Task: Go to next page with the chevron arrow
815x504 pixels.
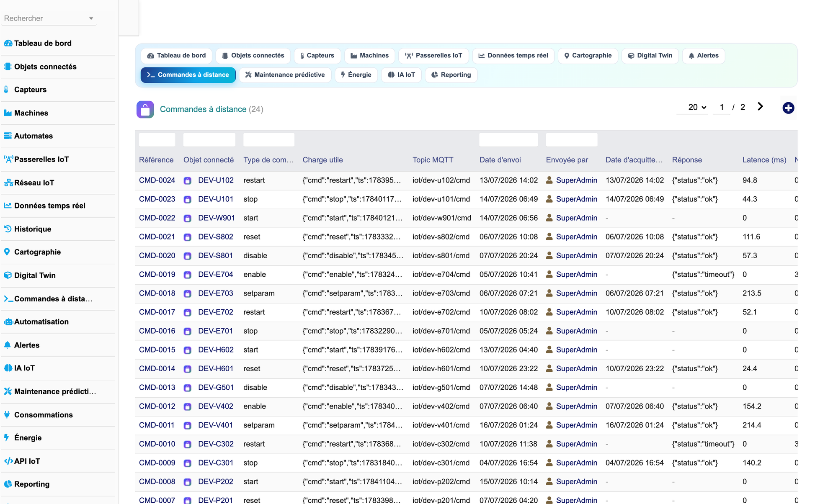Action: pyautogui.click(x=760, y=107)
